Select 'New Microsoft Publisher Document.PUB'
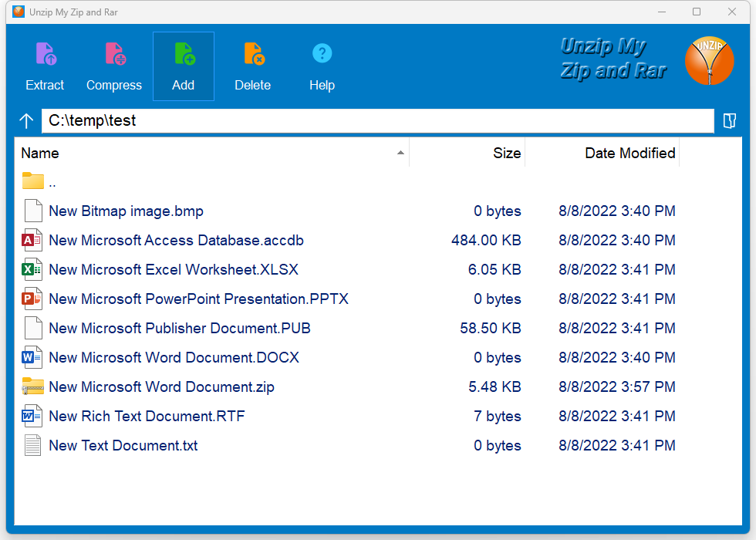 (x=180, y=329)
